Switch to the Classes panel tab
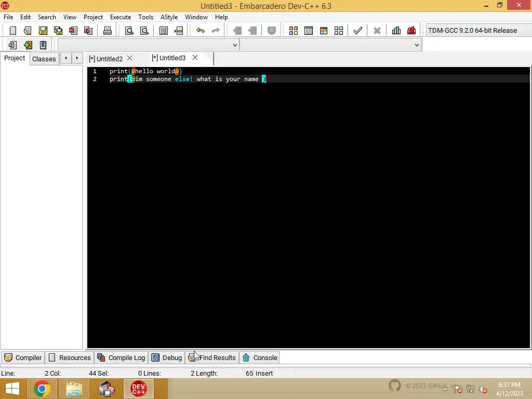This screenshot has height=399, width=532. coord(44,59)
